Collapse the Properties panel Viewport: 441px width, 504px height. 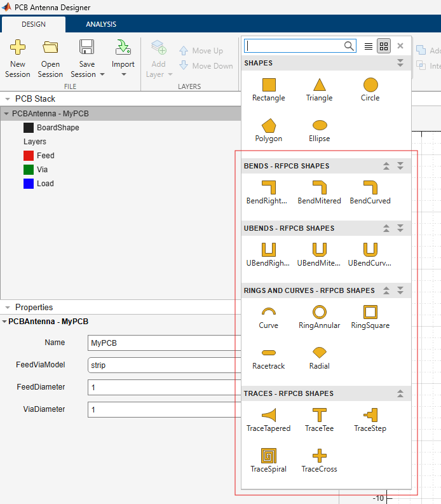tap(8, 308)
